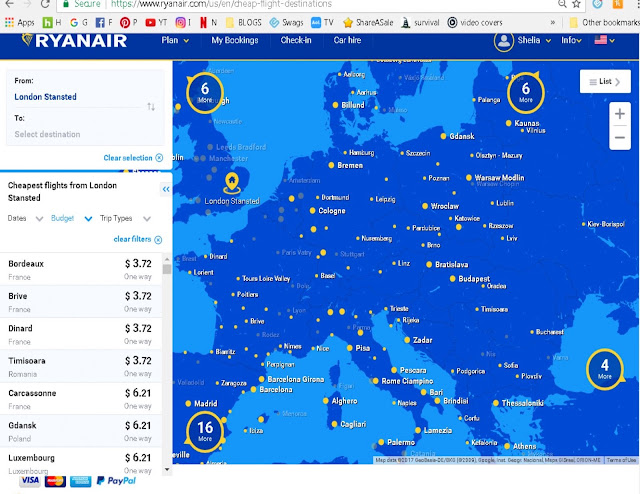Zoom out the map with minus button

pos(620,138)
